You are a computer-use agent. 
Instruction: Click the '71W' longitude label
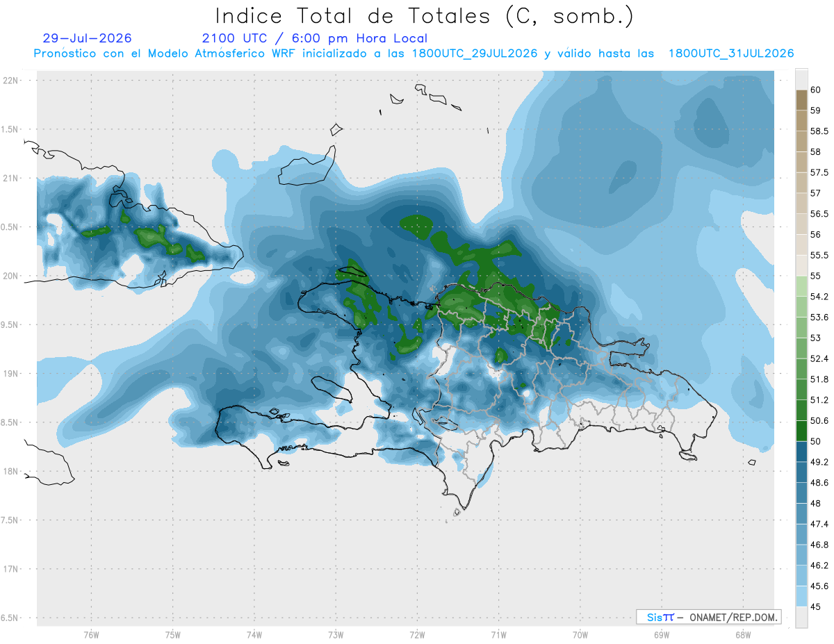tap(498, 635)
